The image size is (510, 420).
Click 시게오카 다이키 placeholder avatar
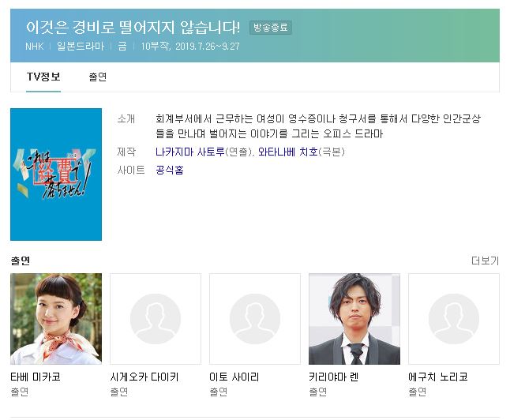(156, 319)
